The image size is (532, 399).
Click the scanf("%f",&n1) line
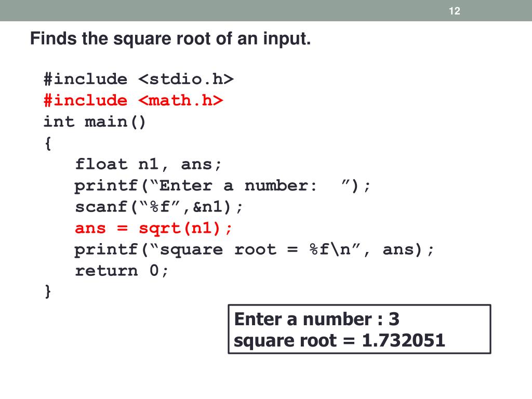click(x=159, y=207)
